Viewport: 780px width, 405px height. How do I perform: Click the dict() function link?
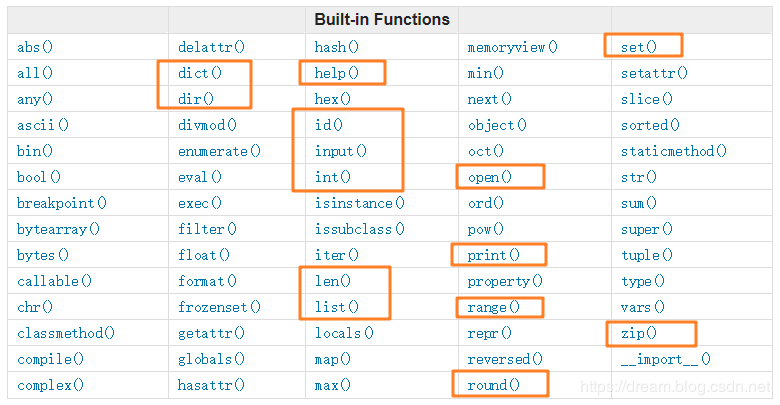point(199,73)
